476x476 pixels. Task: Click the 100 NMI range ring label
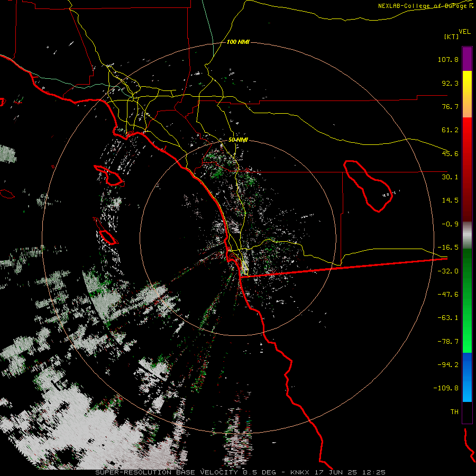[238, 42]
